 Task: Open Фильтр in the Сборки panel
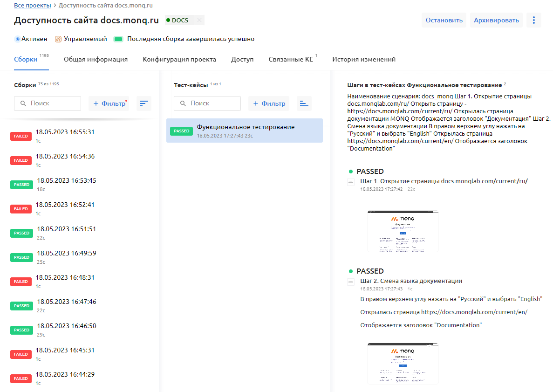109,103
